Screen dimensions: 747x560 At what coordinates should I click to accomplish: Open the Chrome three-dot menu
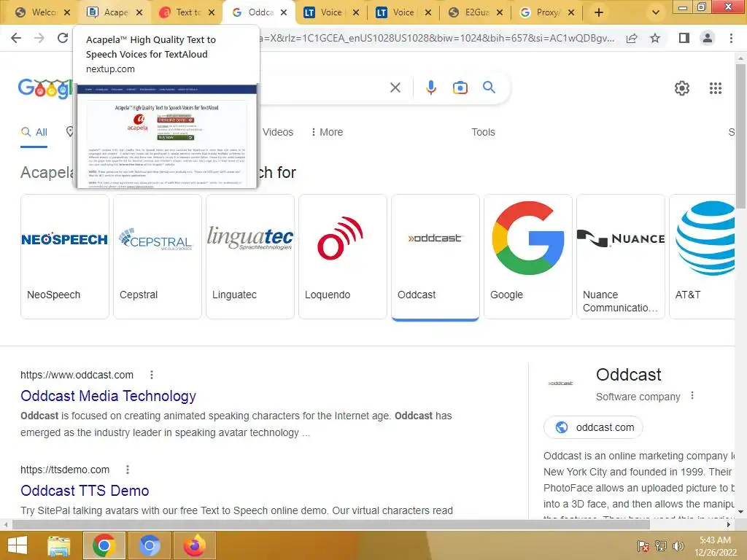731,38
